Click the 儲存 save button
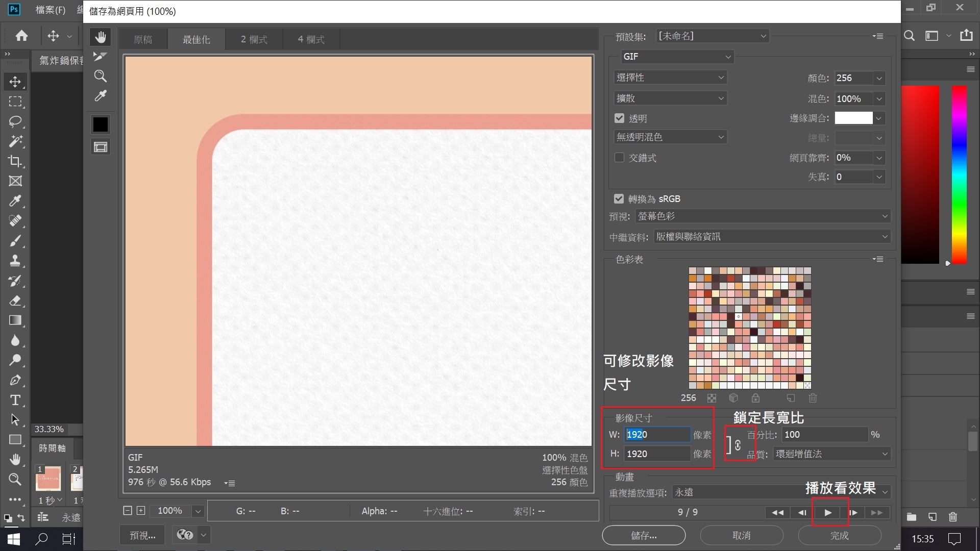Screen dimensions: 980x551 [644, 535]
